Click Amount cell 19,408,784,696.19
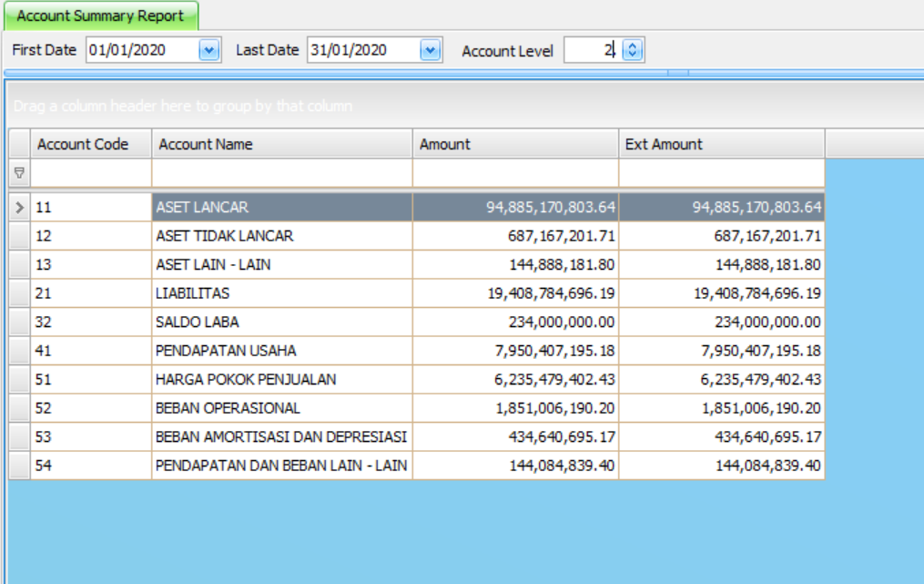The image size is (924, 584). tap(515, 293)
